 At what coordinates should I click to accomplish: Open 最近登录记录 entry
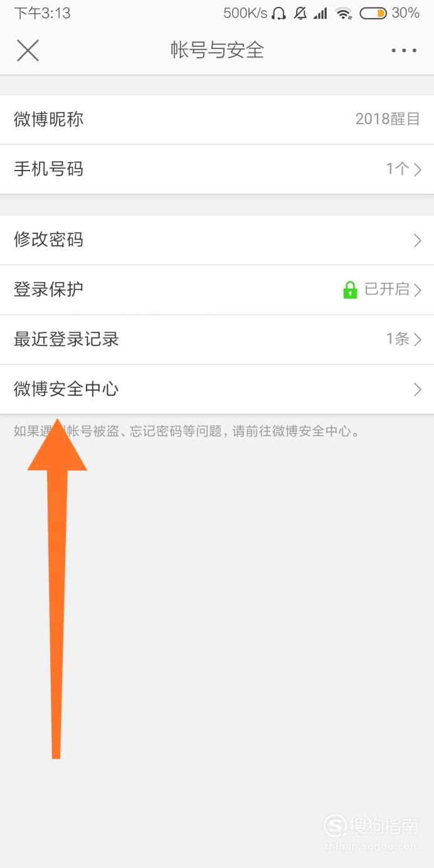(217, 340)
